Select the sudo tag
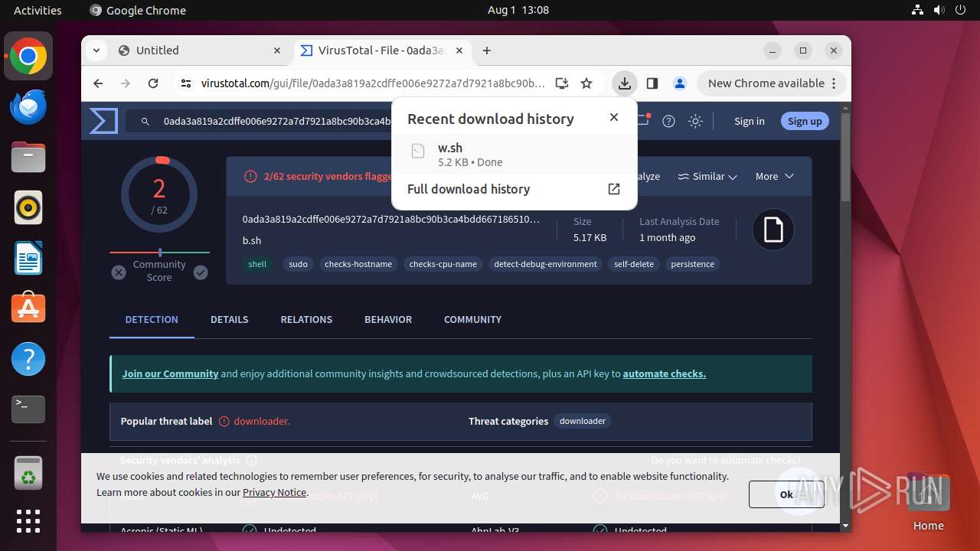 pyautogui.click(x=299, y=264)
